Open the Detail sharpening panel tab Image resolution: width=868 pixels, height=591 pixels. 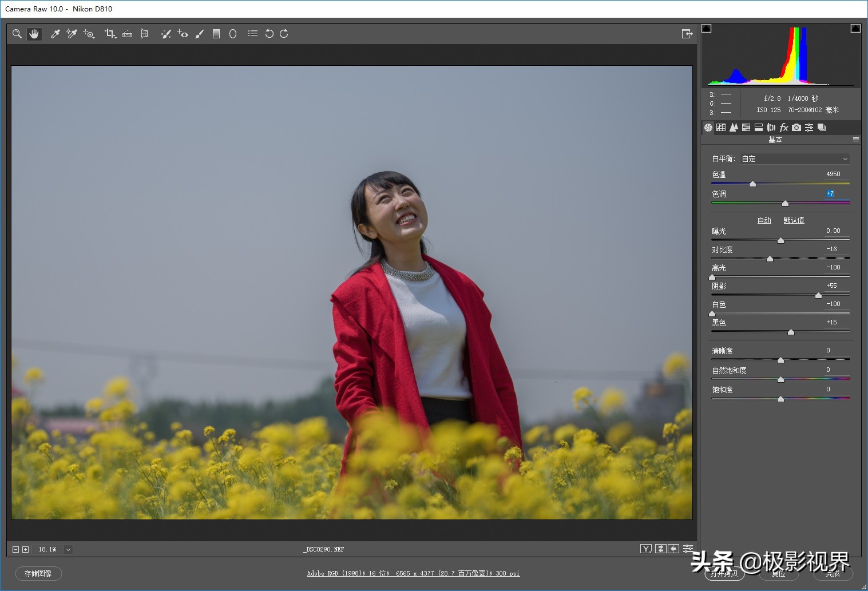(734, 128)
